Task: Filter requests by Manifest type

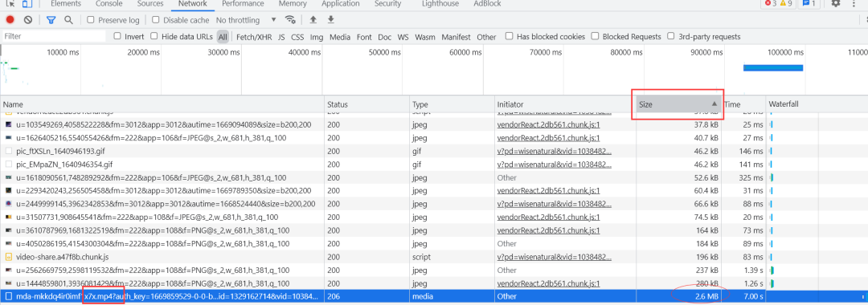Action: coord(457,37)
